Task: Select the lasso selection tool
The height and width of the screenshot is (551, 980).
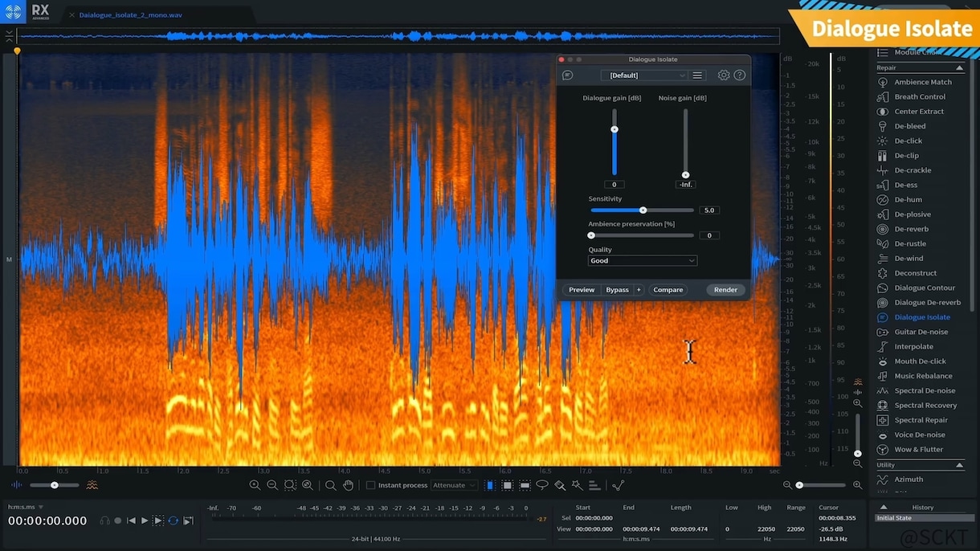Action: pyautogui.click(x=542, y=485)
